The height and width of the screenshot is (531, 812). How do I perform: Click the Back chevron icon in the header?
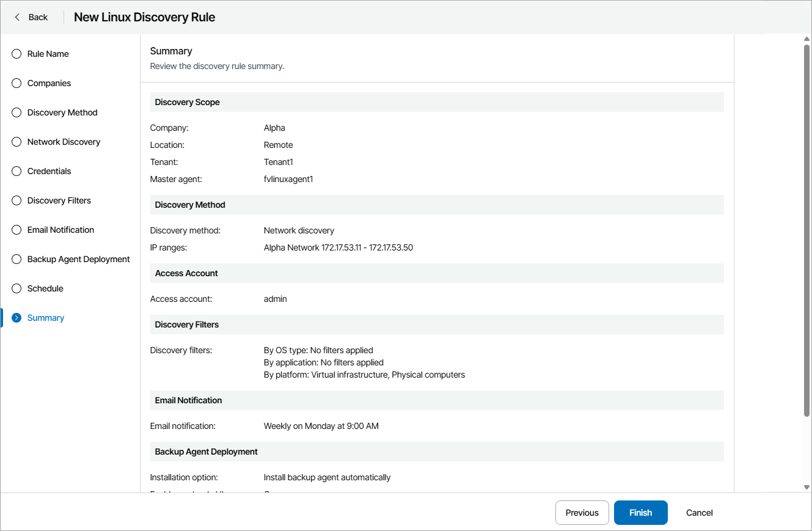(16, 17)
